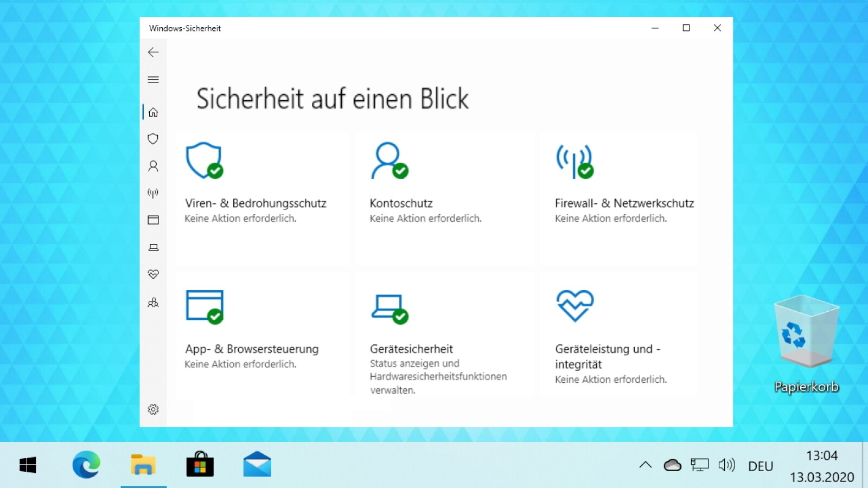868x488 pixels.
Task: Open Geräteleistung und -integrität title
Action: (x=608, y=357)
